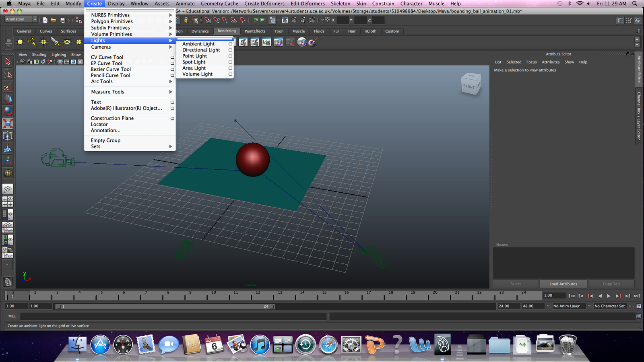
Task: Switch to the PaintEffects shelf tab
Action: 255,31
